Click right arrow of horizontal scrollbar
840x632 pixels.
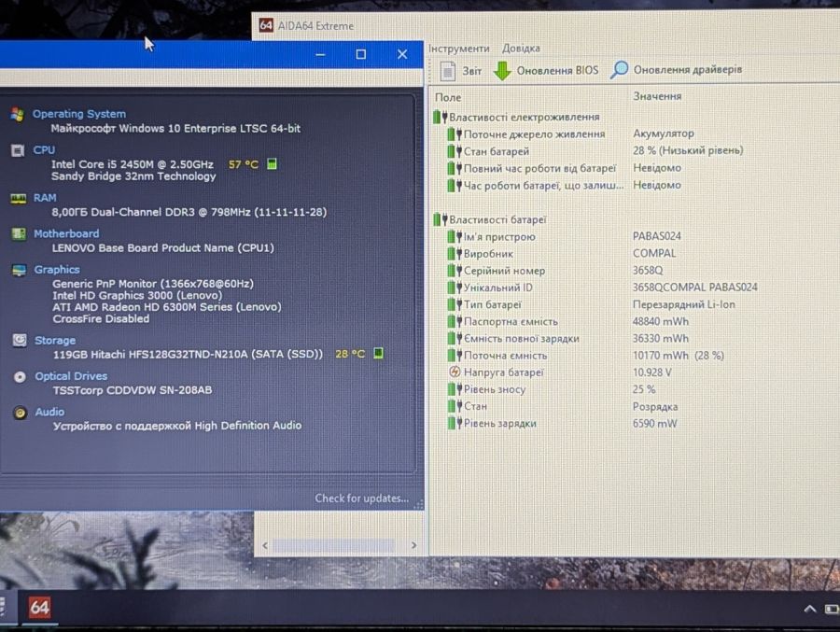(413, 545)
